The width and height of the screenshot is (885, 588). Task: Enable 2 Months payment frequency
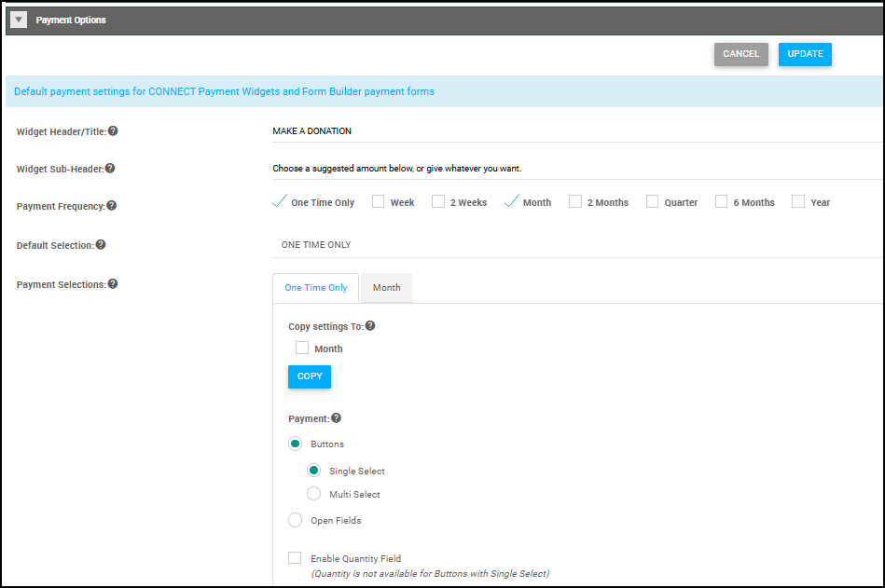click(575, 202)
